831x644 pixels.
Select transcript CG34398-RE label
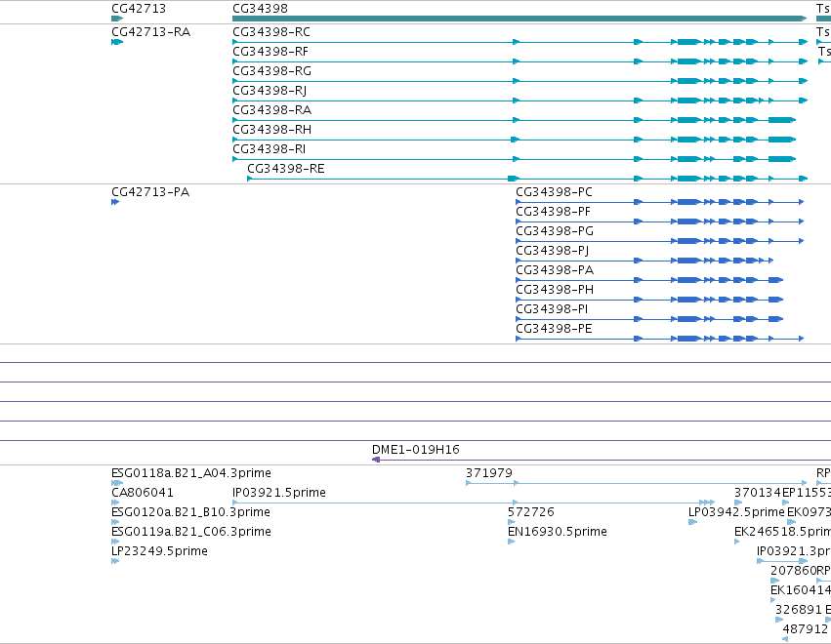pyautogui.click(x=286, y=169)
